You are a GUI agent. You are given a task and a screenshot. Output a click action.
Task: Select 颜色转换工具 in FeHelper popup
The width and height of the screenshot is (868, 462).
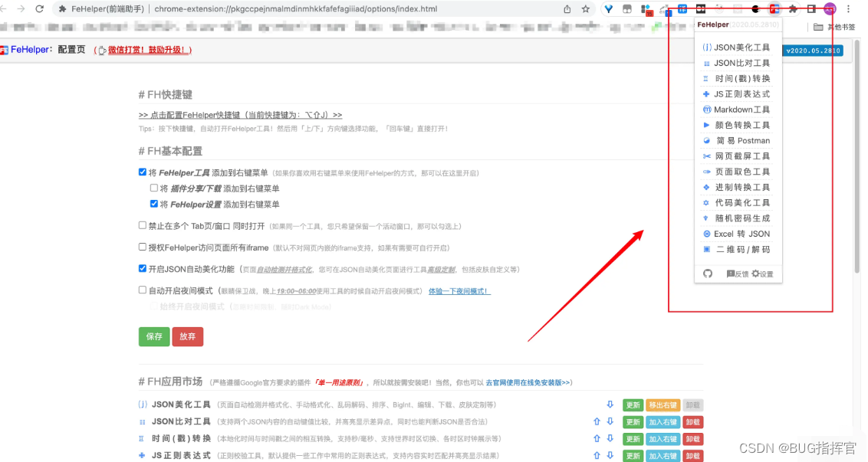click(737, 125)
